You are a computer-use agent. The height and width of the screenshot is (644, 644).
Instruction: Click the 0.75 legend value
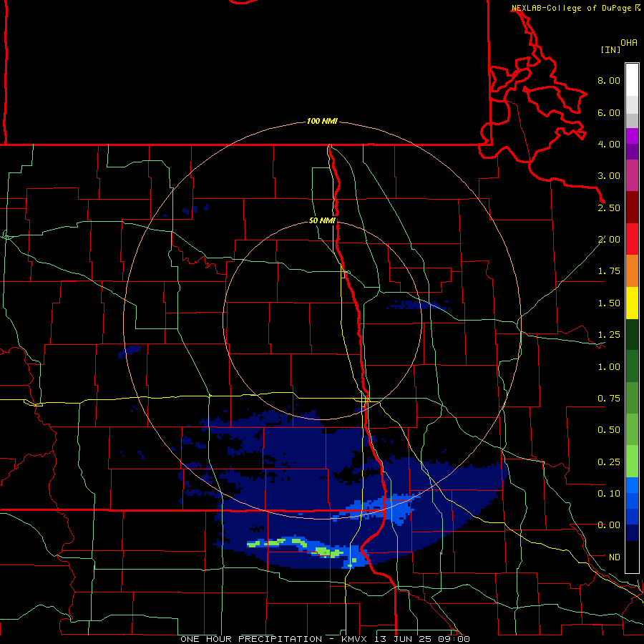[609, 399]
